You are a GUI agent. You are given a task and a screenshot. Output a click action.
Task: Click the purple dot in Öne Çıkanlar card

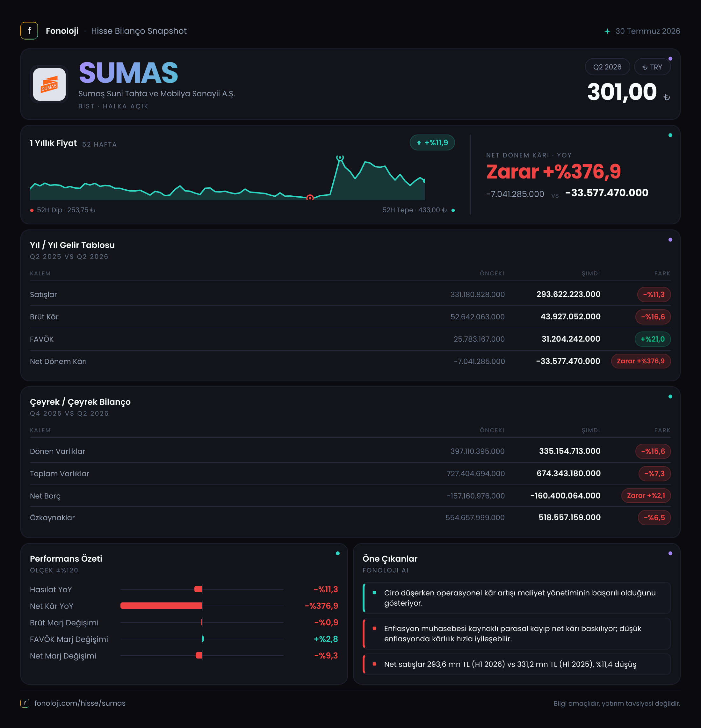pyautogui.click(x=670, y=553)
